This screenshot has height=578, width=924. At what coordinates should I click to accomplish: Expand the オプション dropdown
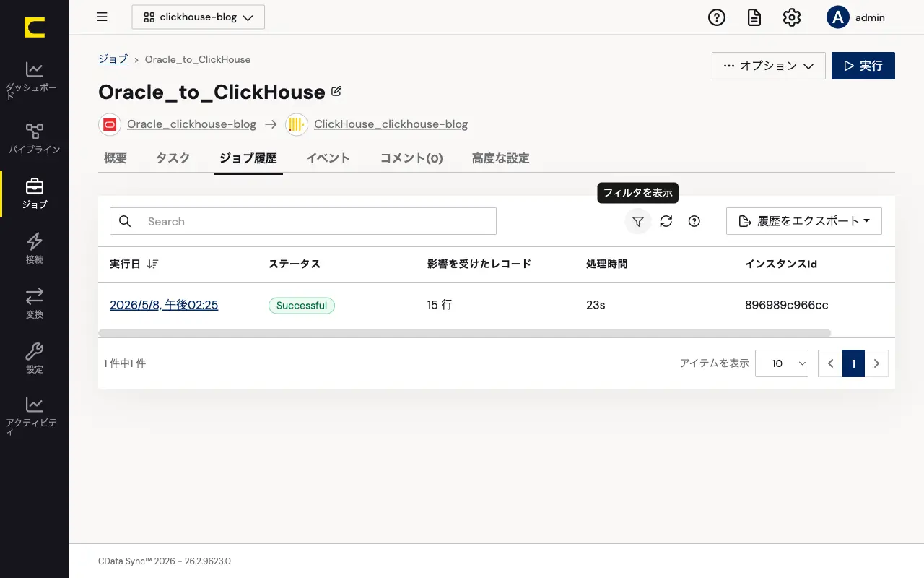click(x=769, y=66)
